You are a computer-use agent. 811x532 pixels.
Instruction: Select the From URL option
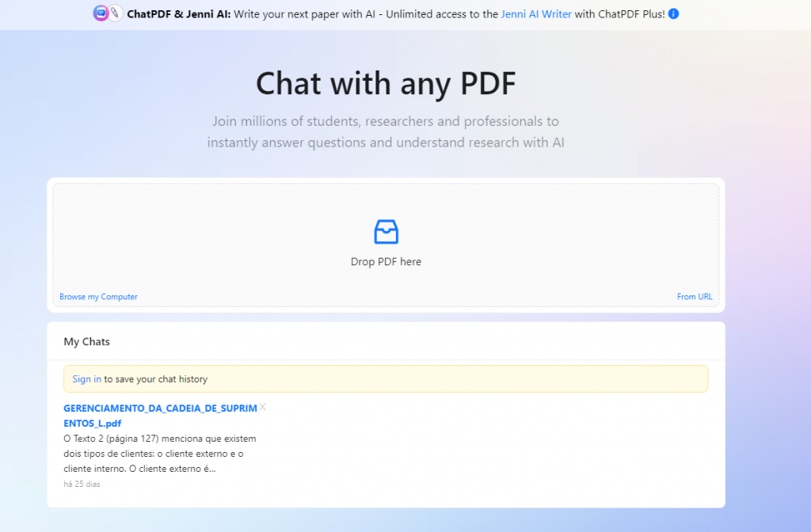(694, 297)
